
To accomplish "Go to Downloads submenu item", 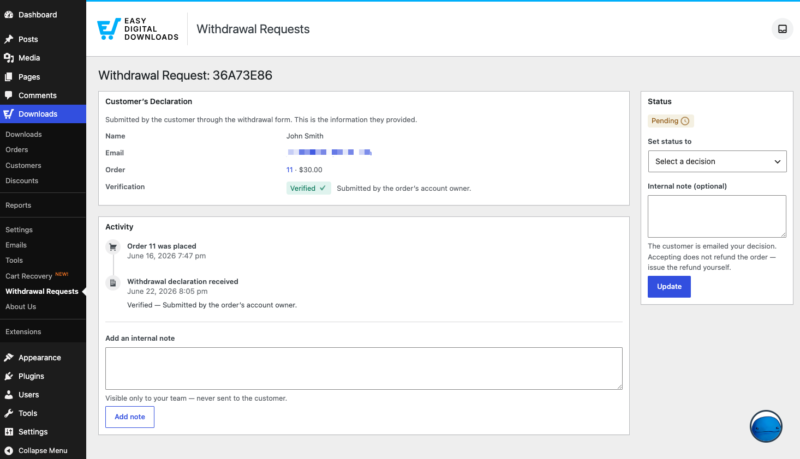I will point(23,135).
